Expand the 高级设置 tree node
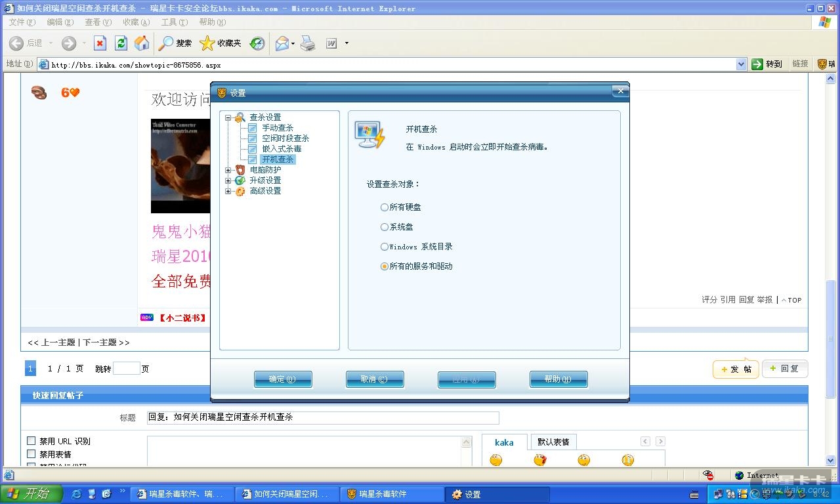Screen dimensions: 840x504 228,191
